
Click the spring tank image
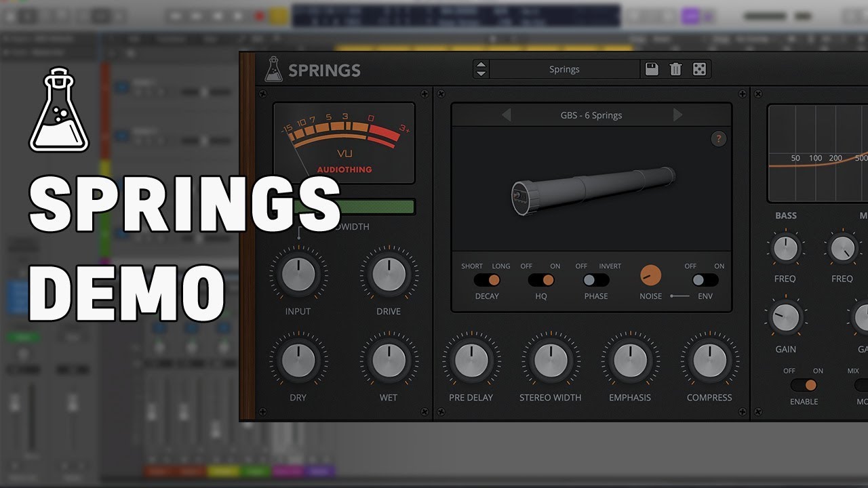592,188
